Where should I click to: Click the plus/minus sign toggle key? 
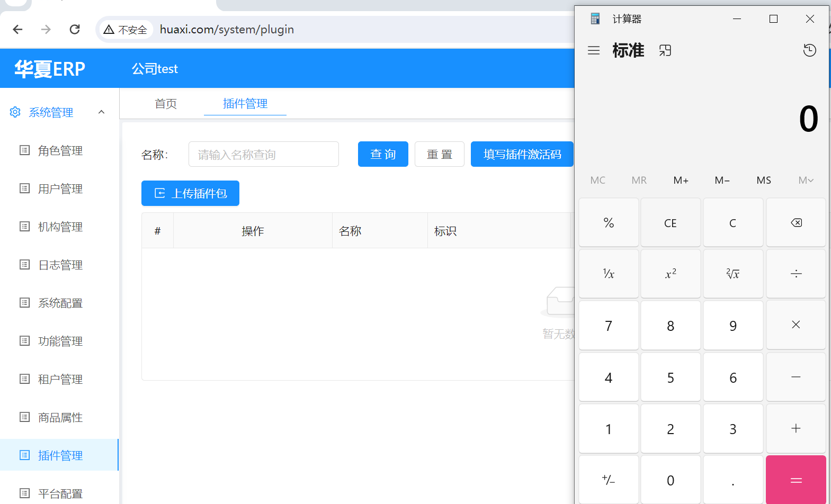(x=609, y=480)
